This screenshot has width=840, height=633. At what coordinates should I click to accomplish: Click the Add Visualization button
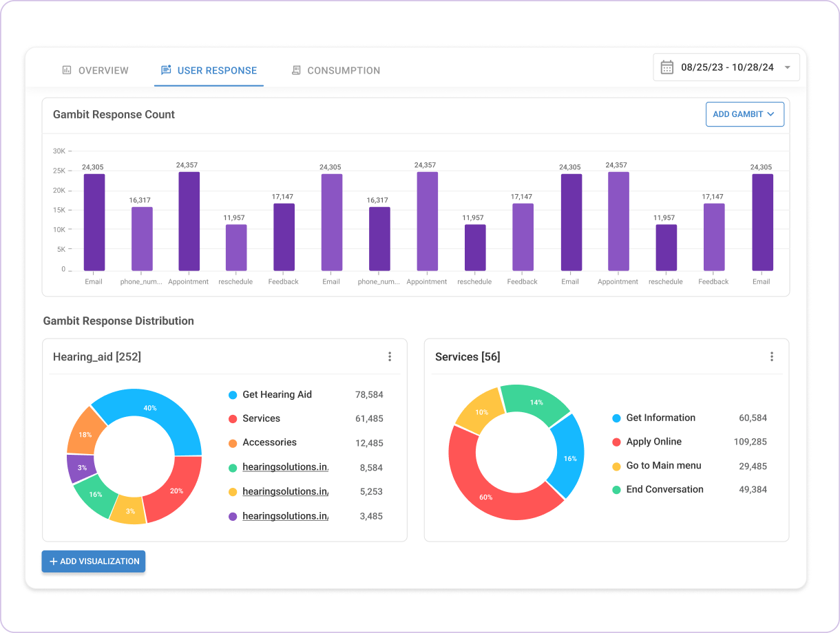click(x=94, y=561)
